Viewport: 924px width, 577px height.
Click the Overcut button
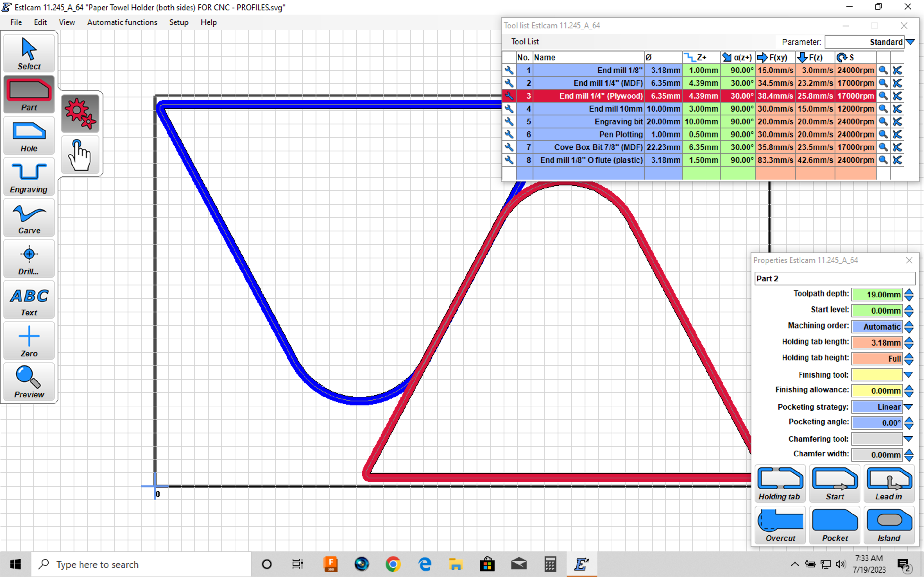[780, 525]
